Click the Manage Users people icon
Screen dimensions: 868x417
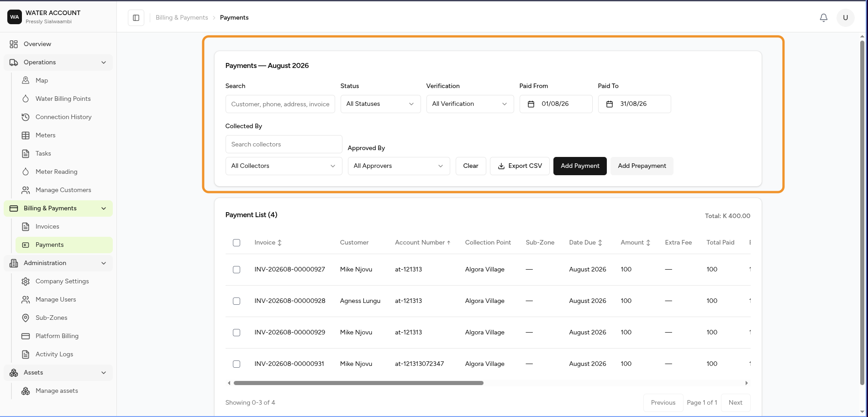(26, 300)
